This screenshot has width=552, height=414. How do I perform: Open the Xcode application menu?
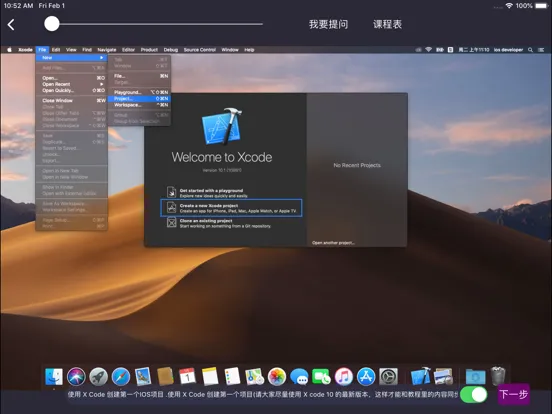click(x=25, y=50)
